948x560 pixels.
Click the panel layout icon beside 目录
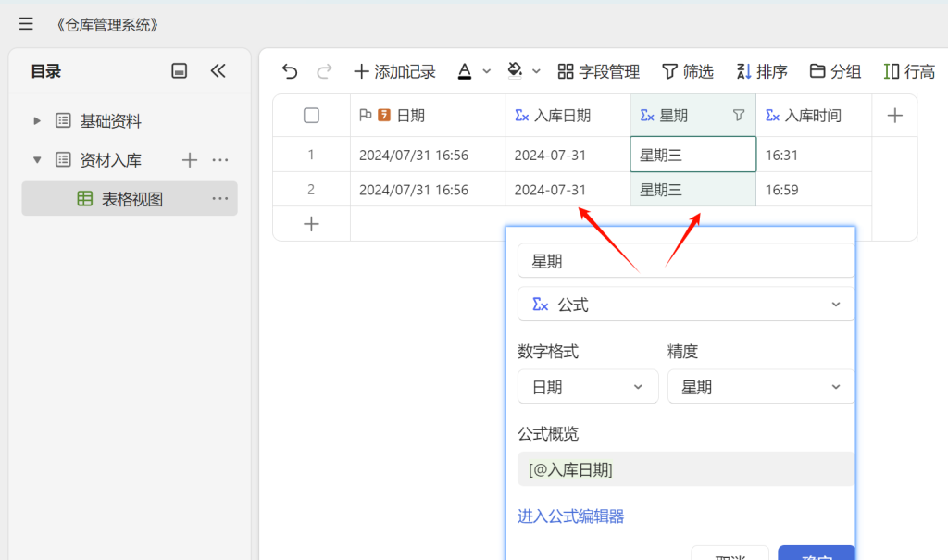pos(179,70)
